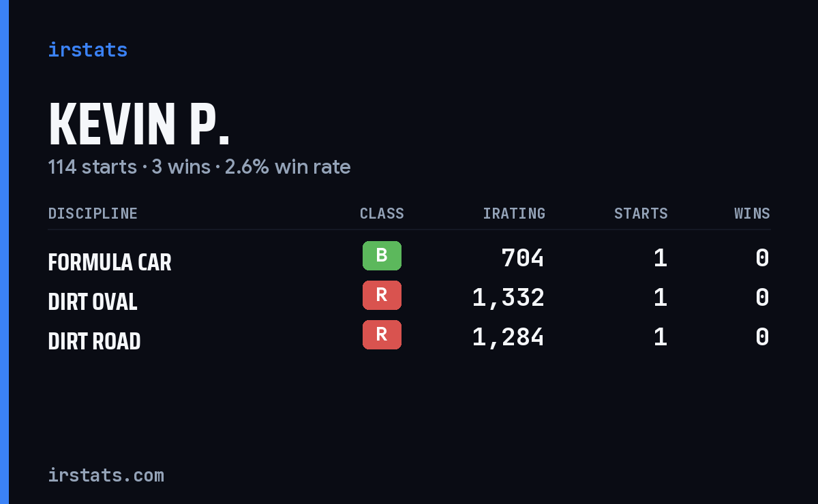This screenshot has width=818, height=504.
Task: Select the Dirt Oval discipline row
Action: [409, 298]
